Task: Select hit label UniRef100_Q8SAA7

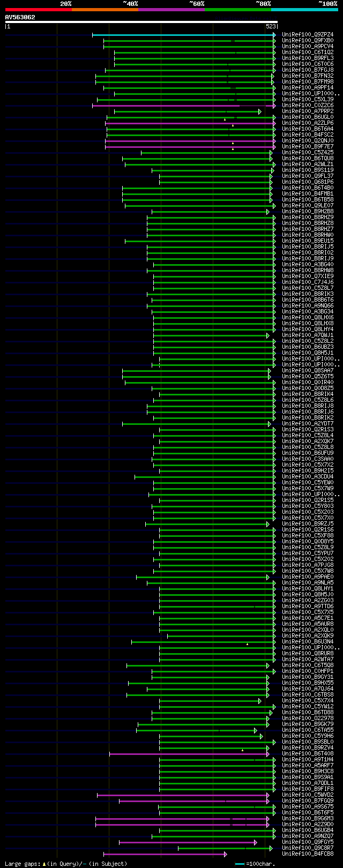Action: pos(308,371)
